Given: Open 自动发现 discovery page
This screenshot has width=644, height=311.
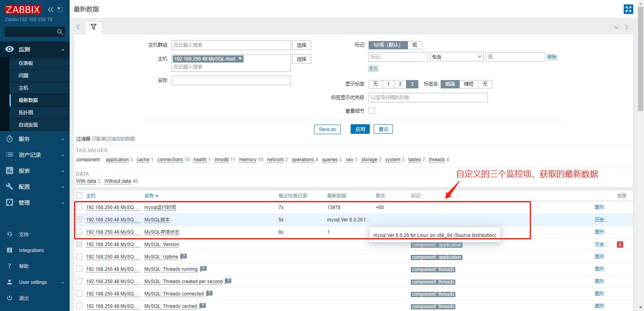Looking at the screenshot, I should pos(39,125).
